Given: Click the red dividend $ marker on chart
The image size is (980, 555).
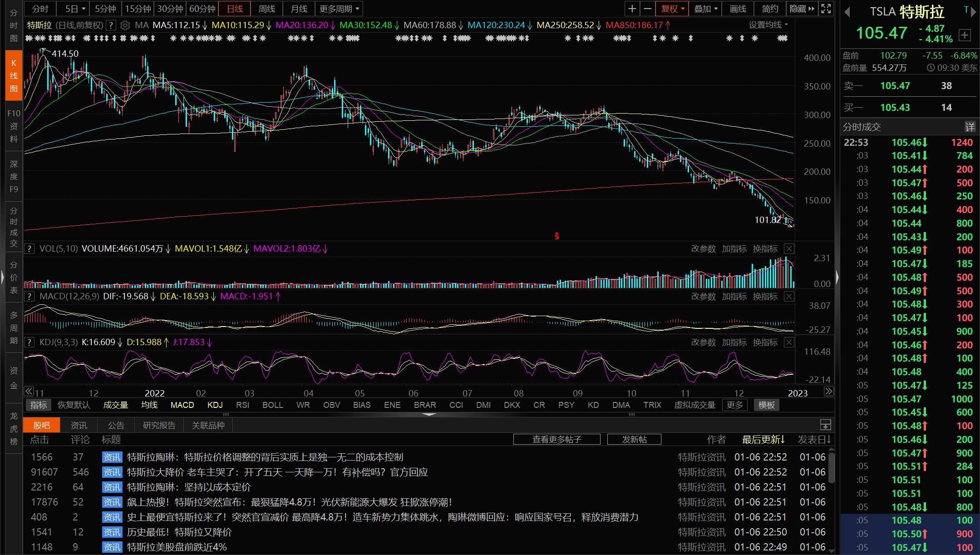Looking at the screenshot, I should [x=557, y=236].
